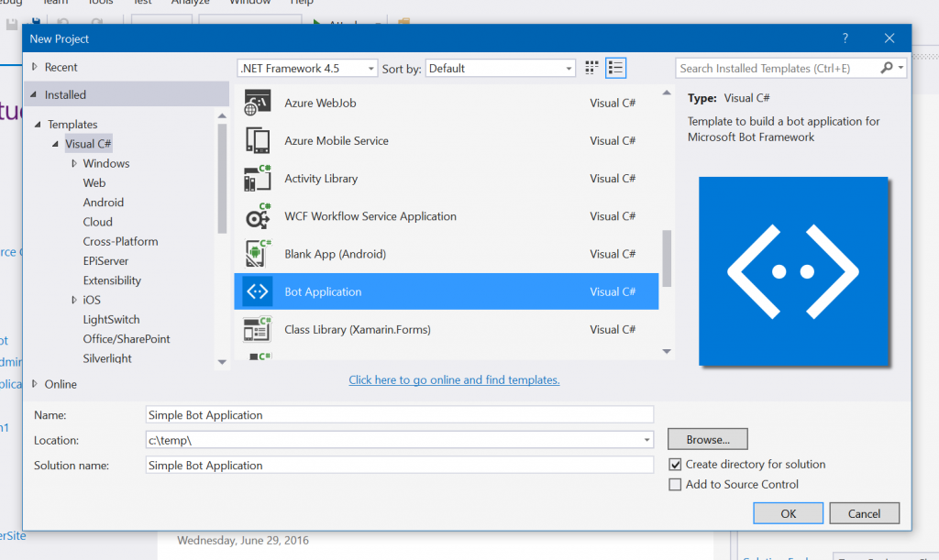Collapse the Installed section
The width and height of the screenshot is (939, 560).
coord(34,94)
